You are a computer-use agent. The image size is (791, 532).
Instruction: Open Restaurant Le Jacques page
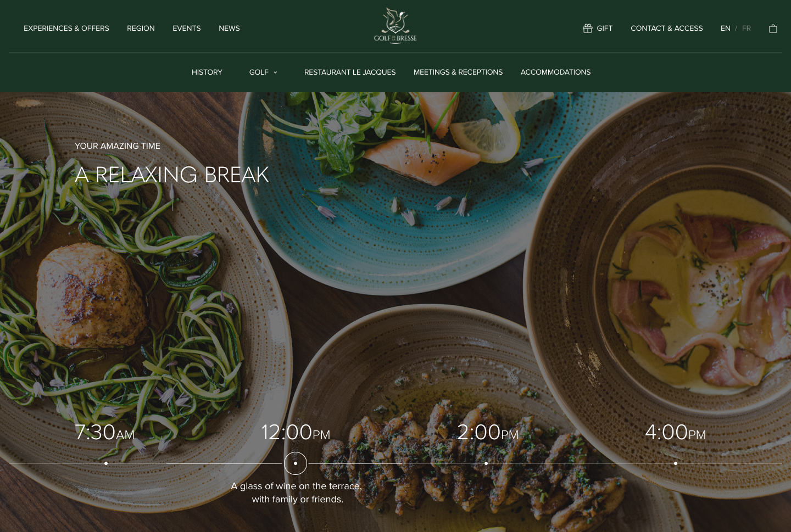[x=350, y=72]
